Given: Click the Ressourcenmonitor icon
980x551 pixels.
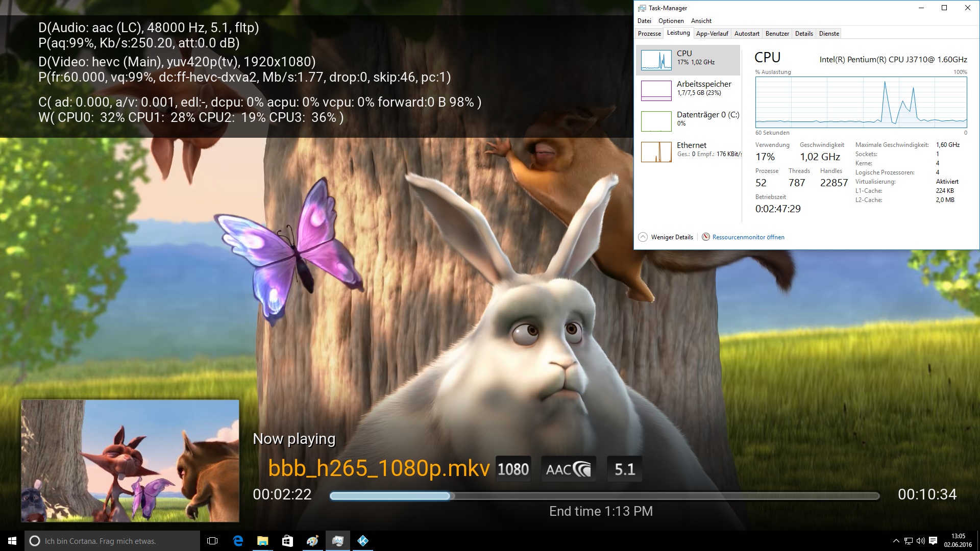Looking at the screenshot, I should point(706,237).
